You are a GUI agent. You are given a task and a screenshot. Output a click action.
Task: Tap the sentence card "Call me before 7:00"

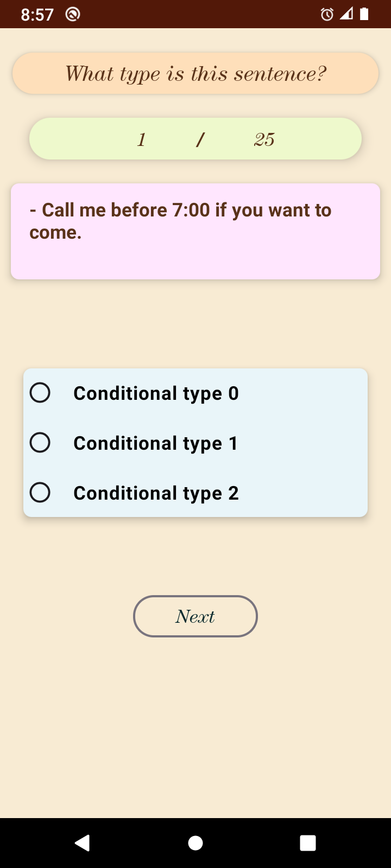[195, 232]
